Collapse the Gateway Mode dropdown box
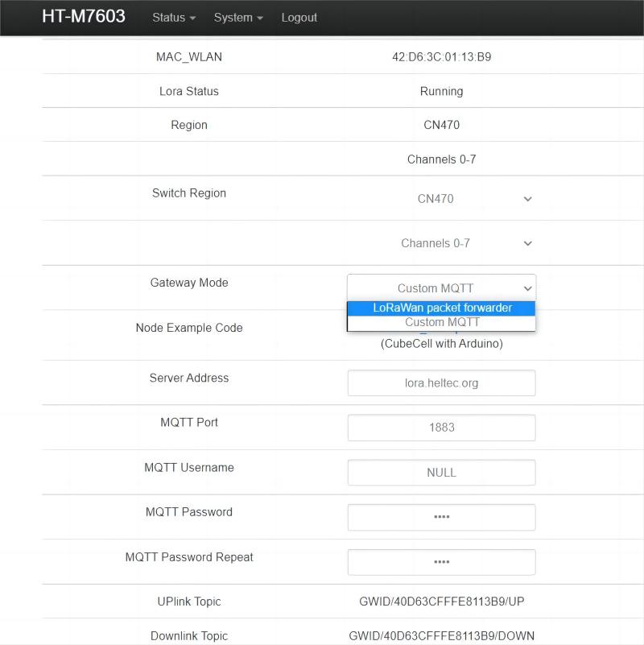 (x=441, y=288)
